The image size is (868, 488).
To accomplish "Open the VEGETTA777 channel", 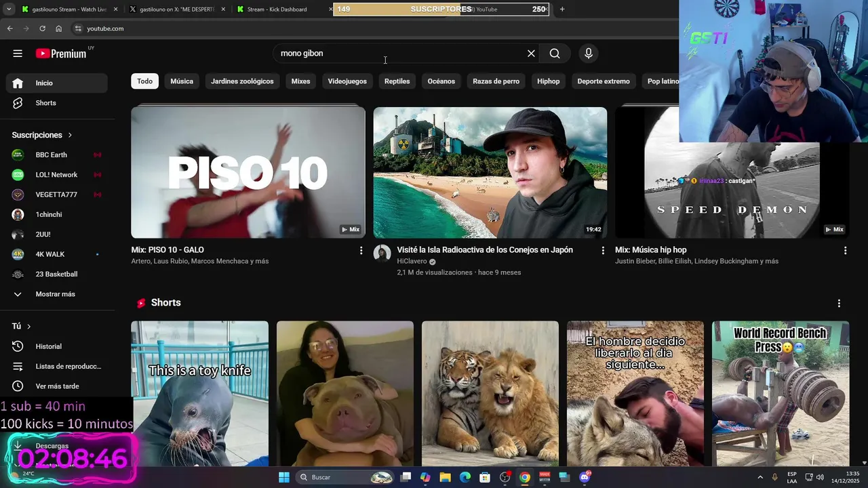I will pyautogui.click(x=57, y=195).
